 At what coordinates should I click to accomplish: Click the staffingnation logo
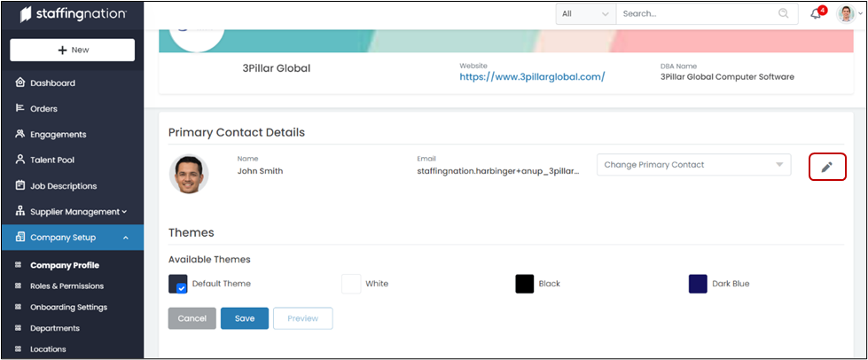[73, 15]
